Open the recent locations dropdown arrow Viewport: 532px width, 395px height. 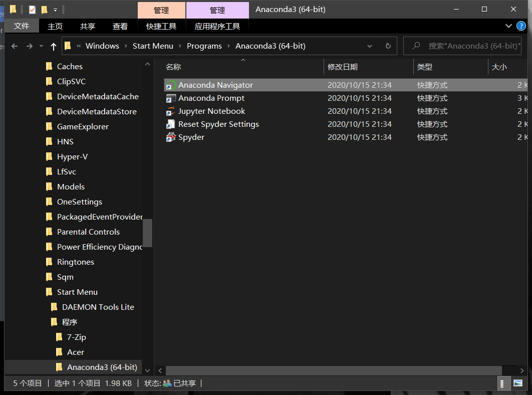pos(42,46)
